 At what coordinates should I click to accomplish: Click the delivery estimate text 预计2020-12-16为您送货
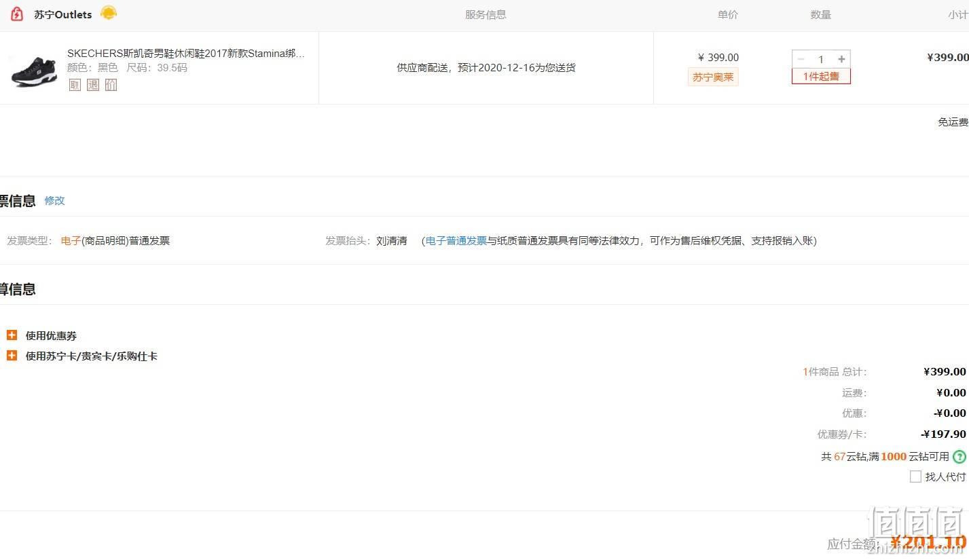point(517,68)
